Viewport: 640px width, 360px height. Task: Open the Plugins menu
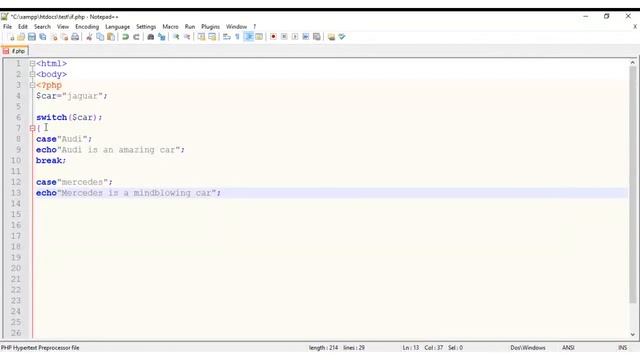pyautogui.click(x=211, y=27)
